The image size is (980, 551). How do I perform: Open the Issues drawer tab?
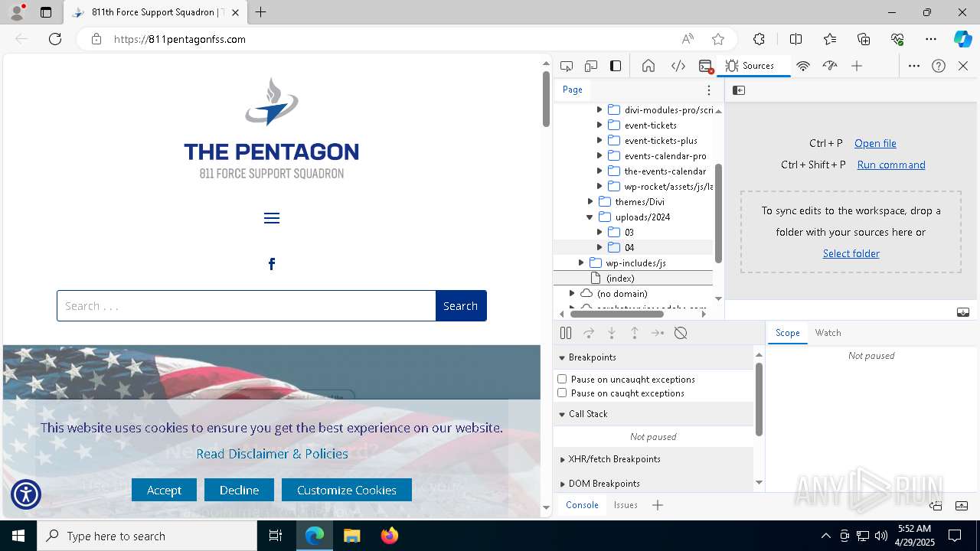[x=626, y=505]
